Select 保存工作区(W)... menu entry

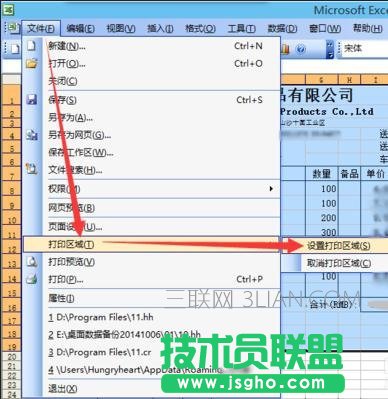pos(151,152)
